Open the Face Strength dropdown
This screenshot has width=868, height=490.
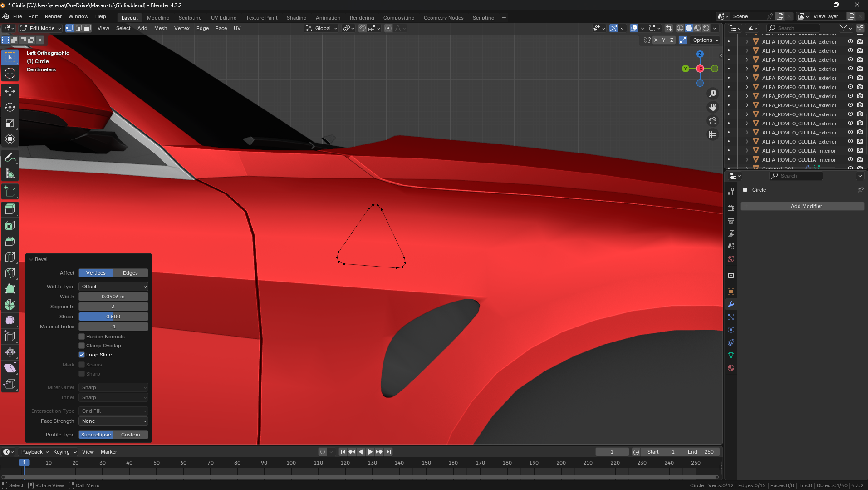click(x=113, y=421)
